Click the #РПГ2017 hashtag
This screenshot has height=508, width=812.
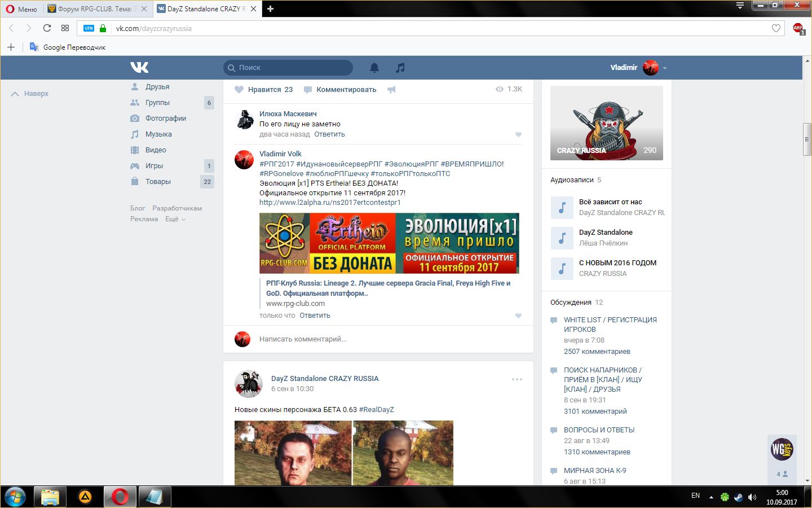point(276,164)
